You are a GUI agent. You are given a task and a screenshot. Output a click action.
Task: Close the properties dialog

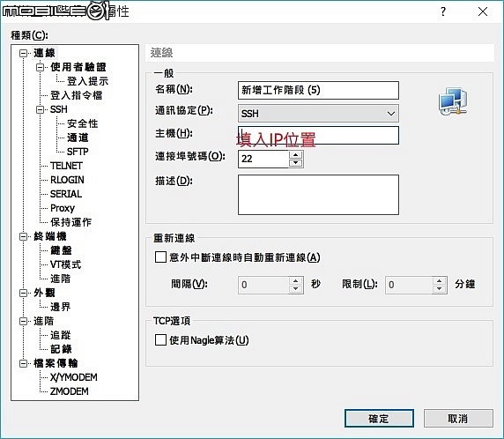pos(483,11)
